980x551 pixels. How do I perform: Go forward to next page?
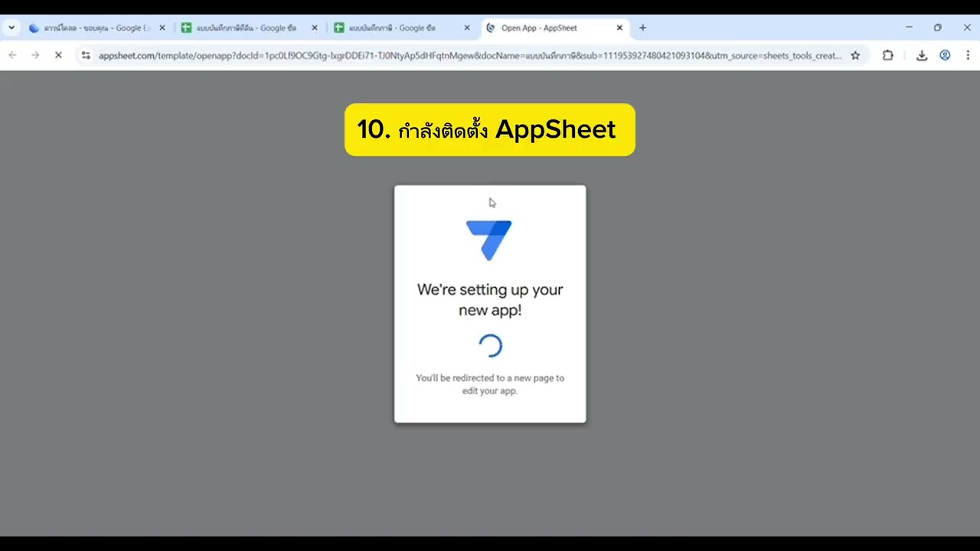coord(35,55)
